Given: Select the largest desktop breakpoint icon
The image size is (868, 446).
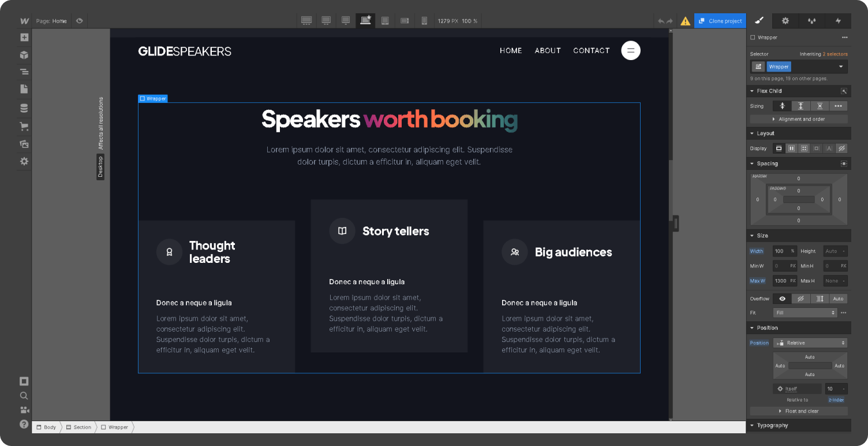Looking at the screenshot, I should pos(306,21).
